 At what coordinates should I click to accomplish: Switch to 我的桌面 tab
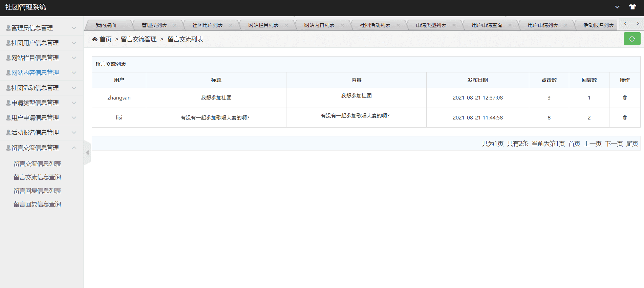pos(106,25)
